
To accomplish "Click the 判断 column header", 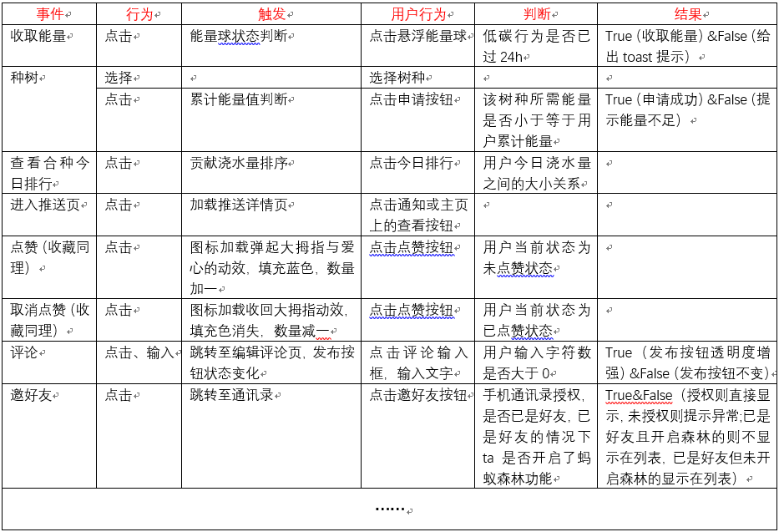I will [536, 14].
